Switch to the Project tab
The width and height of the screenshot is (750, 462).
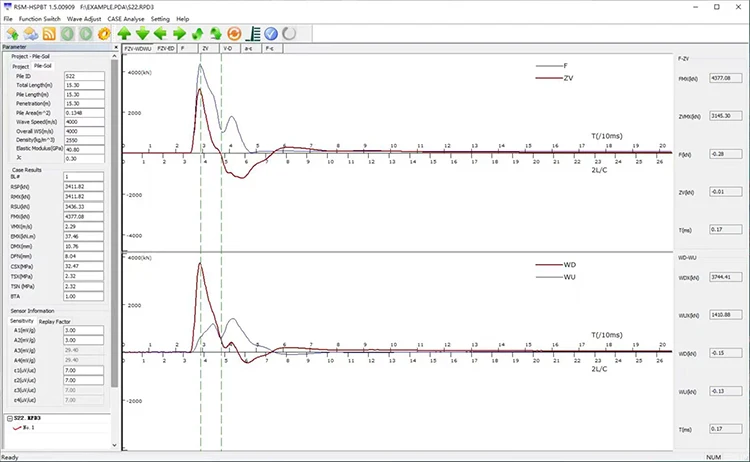click(20, 66)
